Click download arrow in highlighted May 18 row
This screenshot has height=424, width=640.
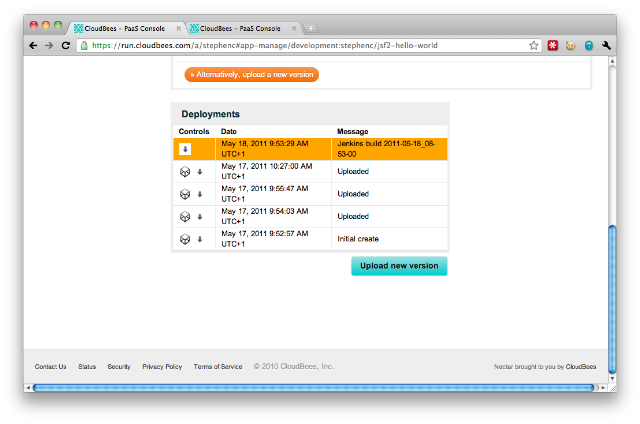(185, 149)
